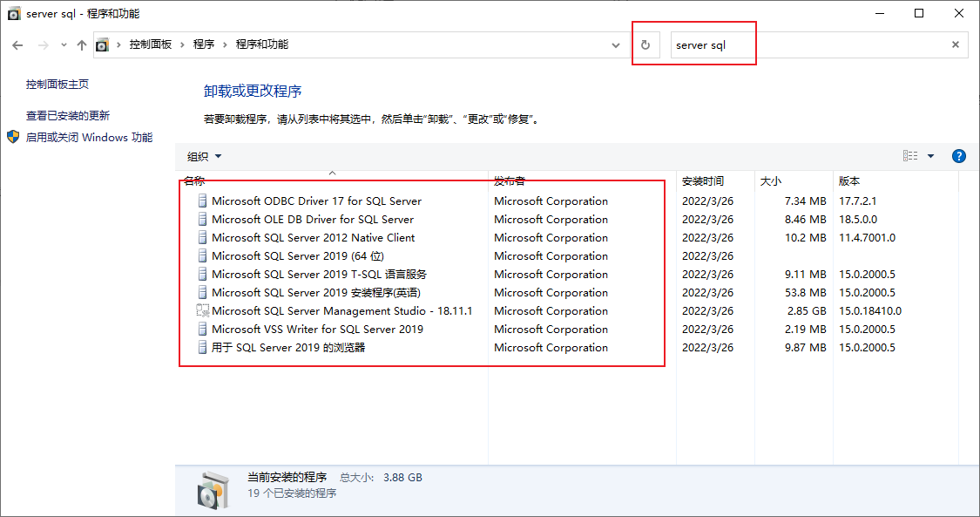980x517 pixels.
Task: Select Microsoft VSS Writer for SQL Server 2019
Action: pos(317,329)
